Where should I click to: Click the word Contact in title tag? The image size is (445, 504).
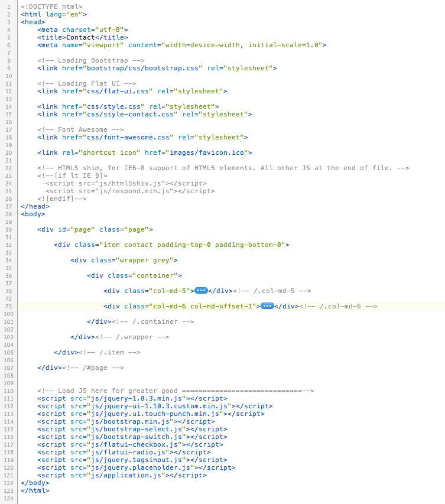click(80, 38)
